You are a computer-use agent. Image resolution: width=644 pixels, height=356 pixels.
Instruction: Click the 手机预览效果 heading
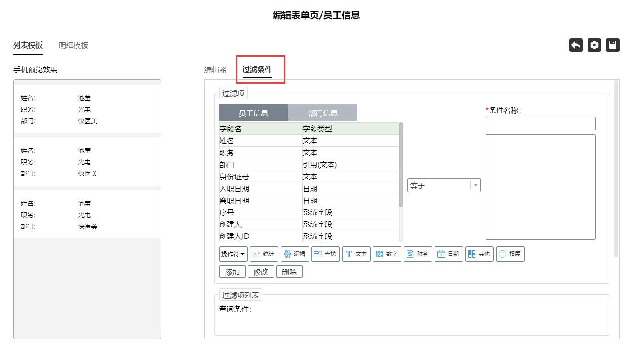[35, 70]
